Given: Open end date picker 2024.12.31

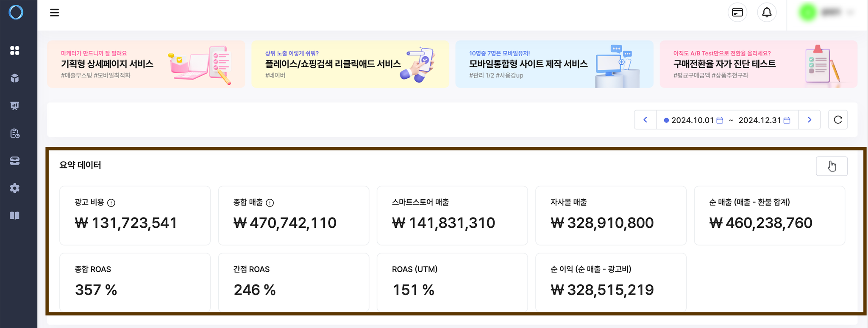Looking at the screenshot, I should 764,120.
